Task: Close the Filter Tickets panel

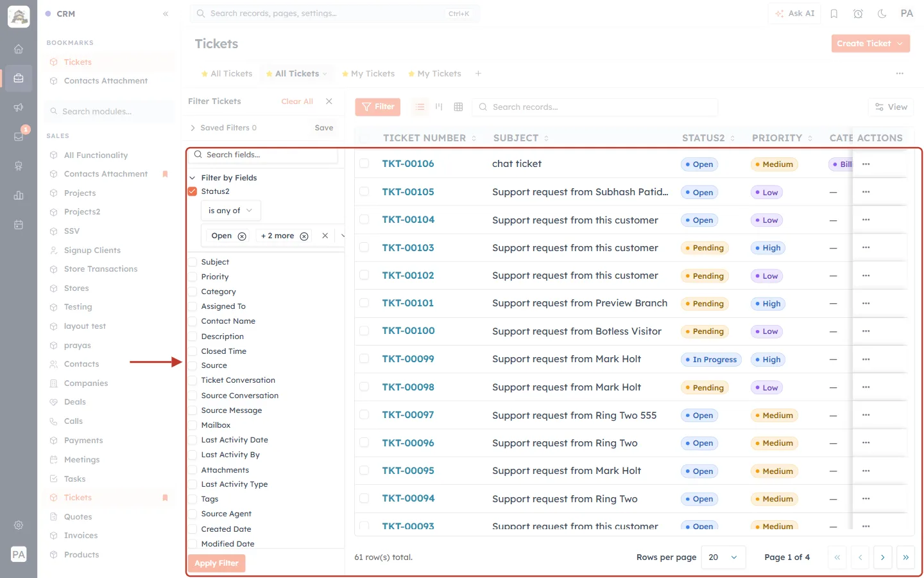Action: click(x=329, y=101)
